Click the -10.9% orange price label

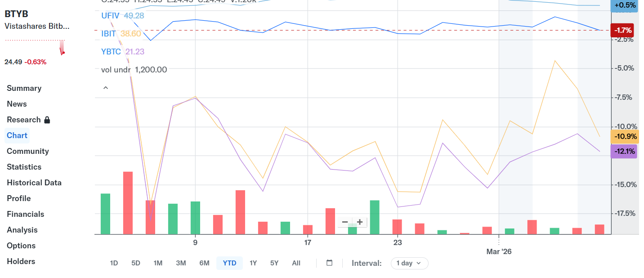pos(624,136)
